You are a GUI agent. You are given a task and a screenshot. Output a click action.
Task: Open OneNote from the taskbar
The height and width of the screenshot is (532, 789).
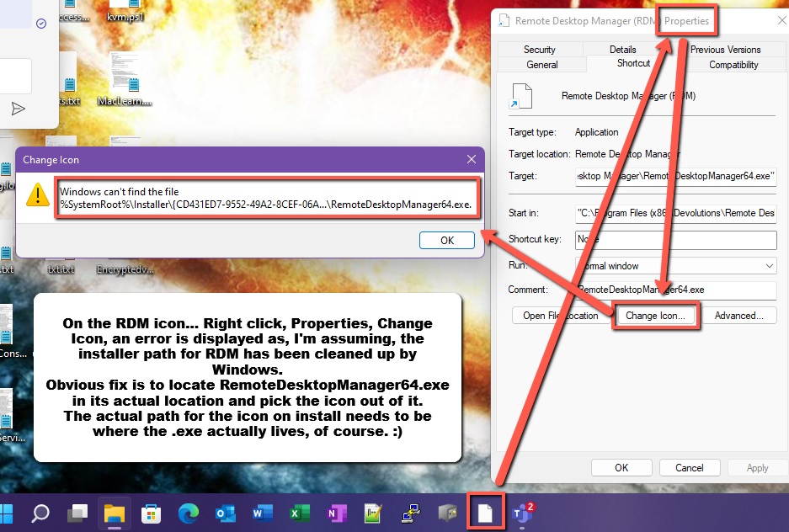click(337, 512)
